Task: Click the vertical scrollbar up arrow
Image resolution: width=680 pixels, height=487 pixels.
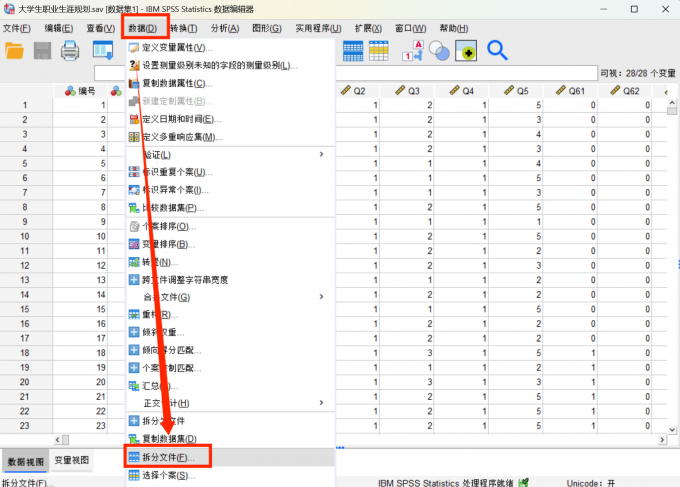Action: coord(672,103)
